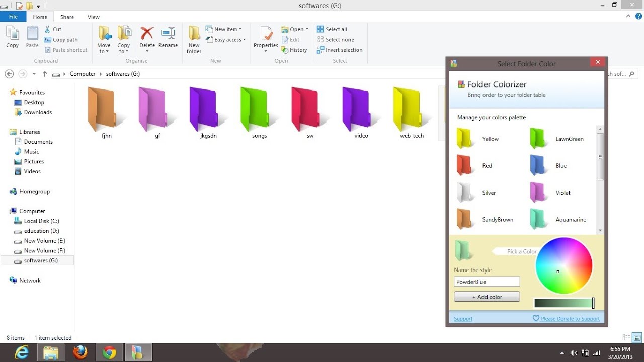Open the Support link in Folder Colorizer

pyautogui.click(x=463, y=319)
